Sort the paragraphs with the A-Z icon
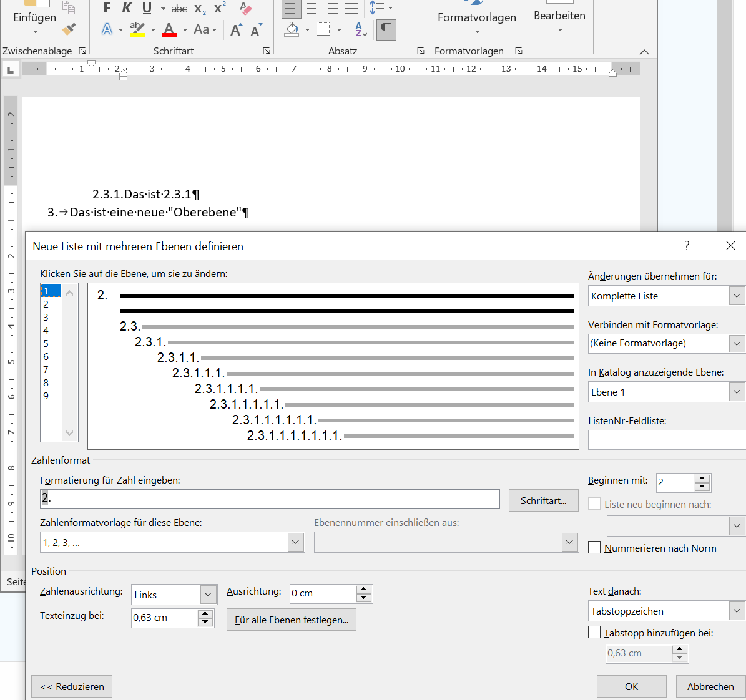This screenshot has height=700, width=746. click(x=361, y=29)
